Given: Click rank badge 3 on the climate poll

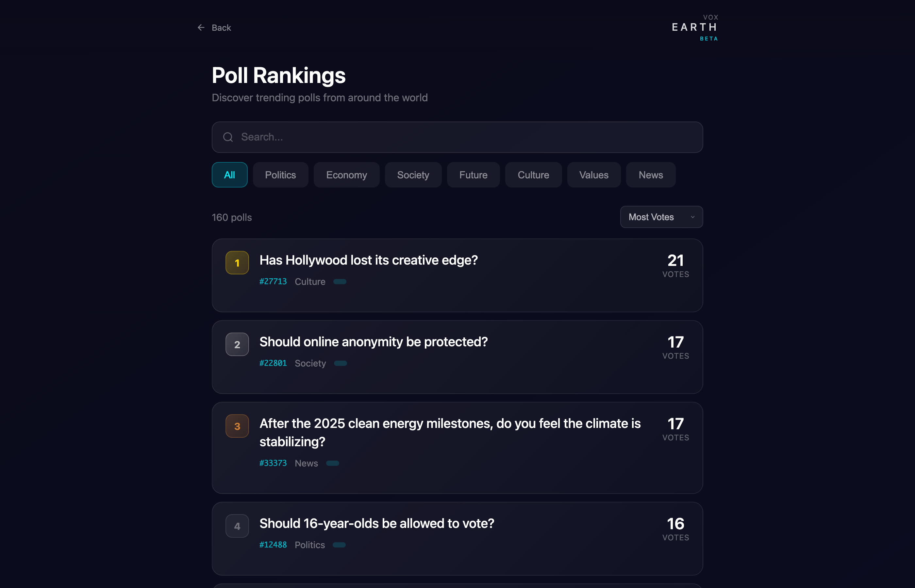Looking at the screenshot, I should click(x=237, y=426).
